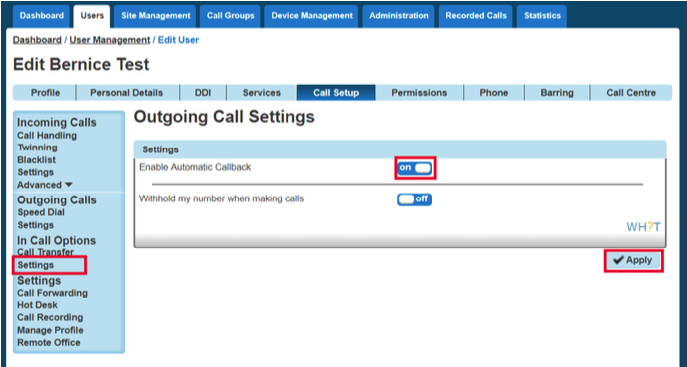Viewport: 687px width, 367px height.
Task: Open the Barring sub-tab
Action: tap(557, 93)
